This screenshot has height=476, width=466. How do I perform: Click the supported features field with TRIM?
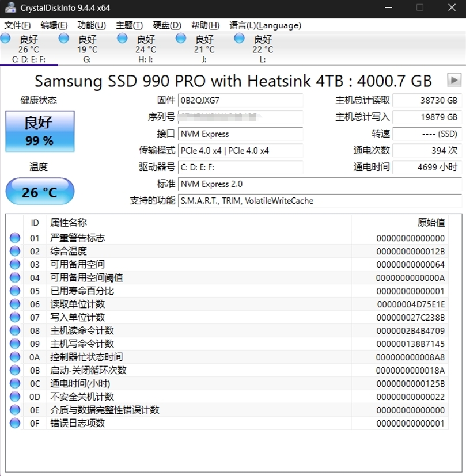[x=320, y=201]
